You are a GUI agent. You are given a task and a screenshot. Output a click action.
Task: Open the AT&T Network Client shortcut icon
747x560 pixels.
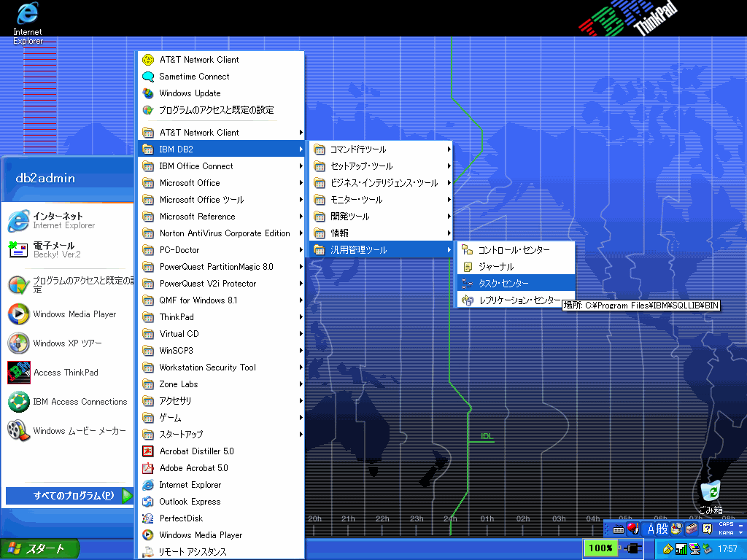(148, 60)
